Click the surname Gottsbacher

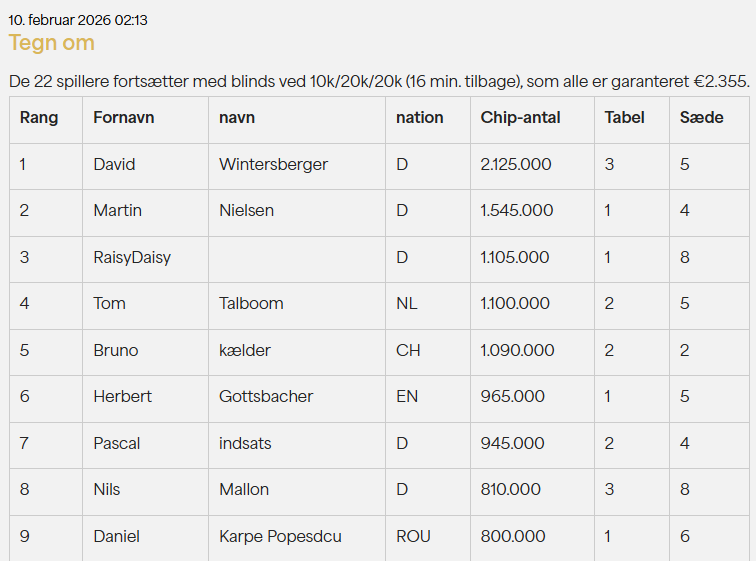click(x=266, y=396)
